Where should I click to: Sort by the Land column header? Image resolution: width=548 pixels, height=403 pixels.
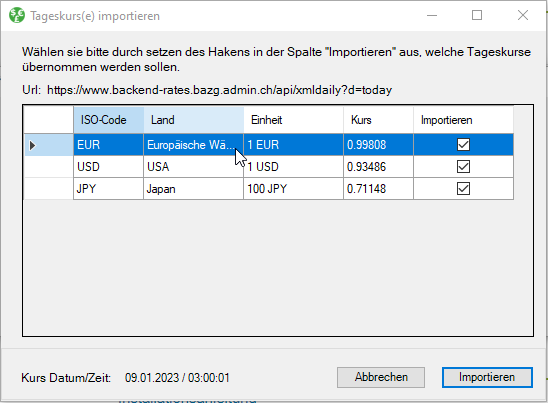click(x=194, y=120)
